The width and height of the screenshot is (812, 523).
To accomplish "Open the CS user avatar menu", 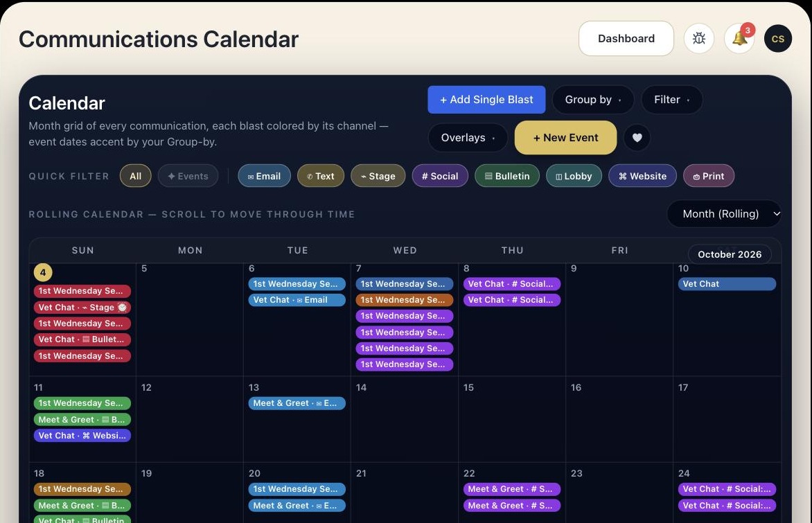I will click(x=778, y=38).
